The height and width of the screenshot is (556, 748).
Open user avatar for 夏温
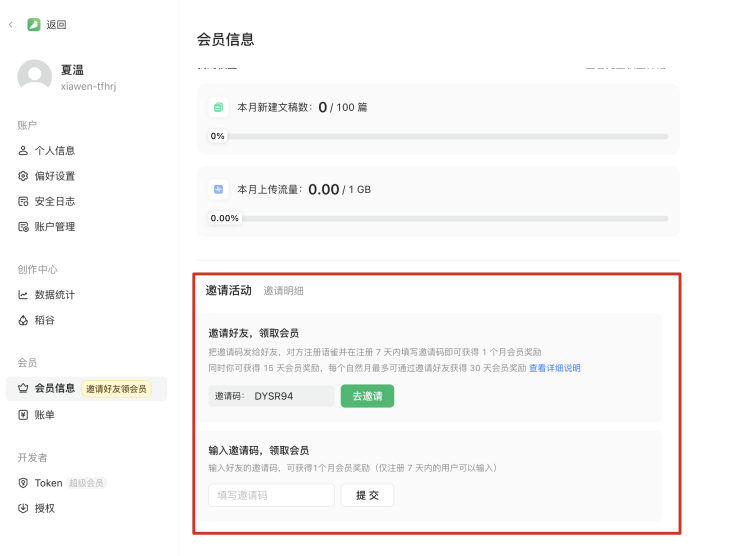pyautogui.click(x=35, y=77)
